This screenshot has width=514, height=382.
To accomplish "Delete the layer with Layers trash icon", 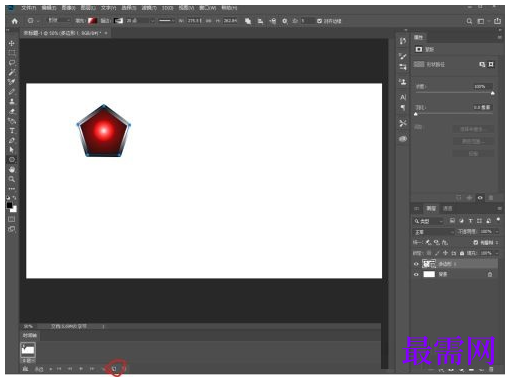I will (x=491, y=370).
